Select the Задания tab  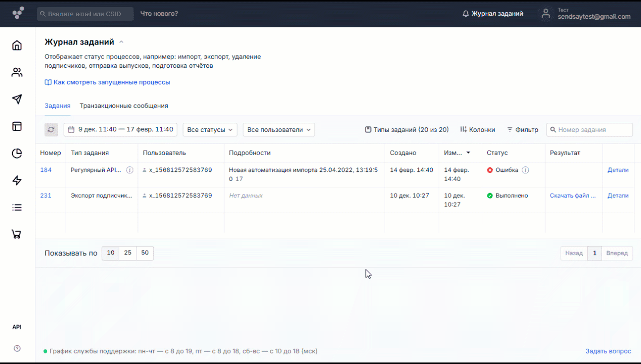coord(57,106)
